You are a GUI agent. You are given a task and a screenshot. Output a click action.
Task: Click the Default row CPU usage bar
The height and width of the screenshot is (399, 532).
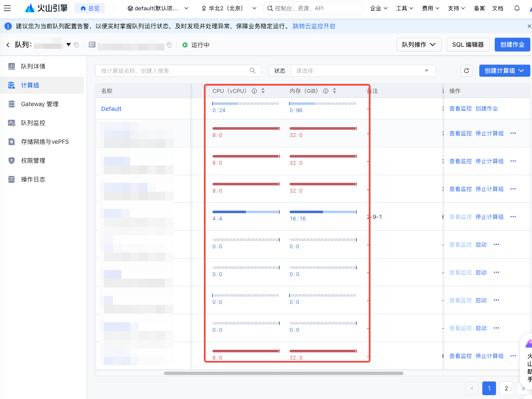(x=246, y=104)
